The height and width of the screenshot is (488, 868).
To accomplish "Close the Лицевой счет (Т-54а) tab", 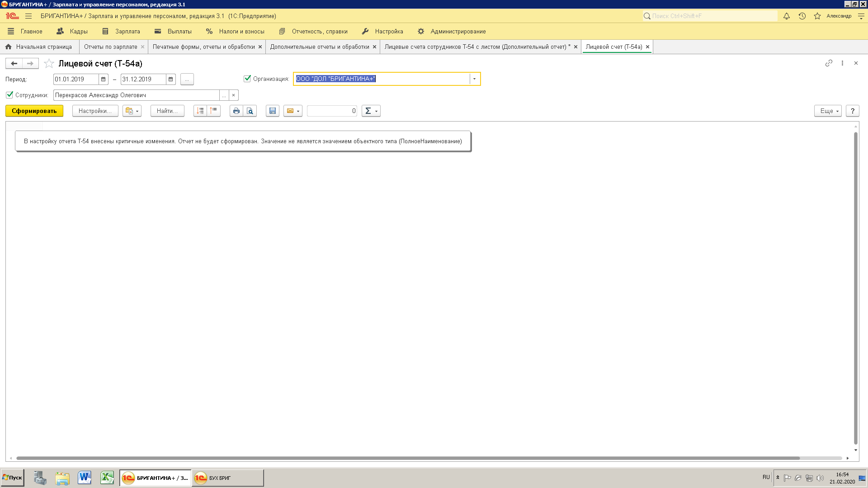I will (x=647, y=47).
